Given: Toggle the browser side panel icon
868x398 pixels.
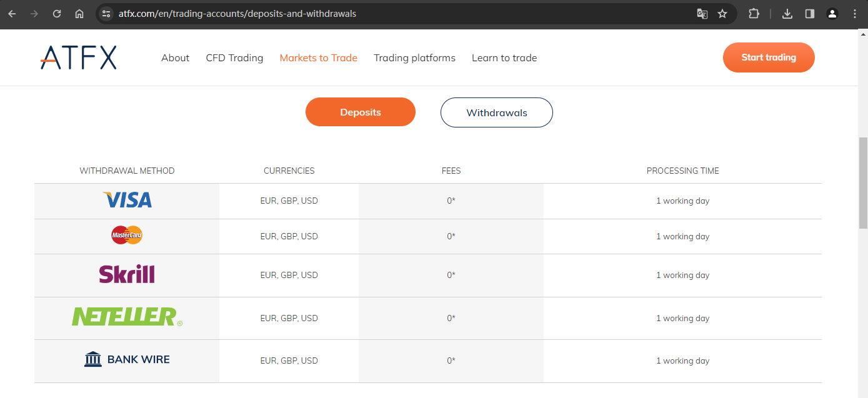Looking at the screenshot, I should (810, 14).
